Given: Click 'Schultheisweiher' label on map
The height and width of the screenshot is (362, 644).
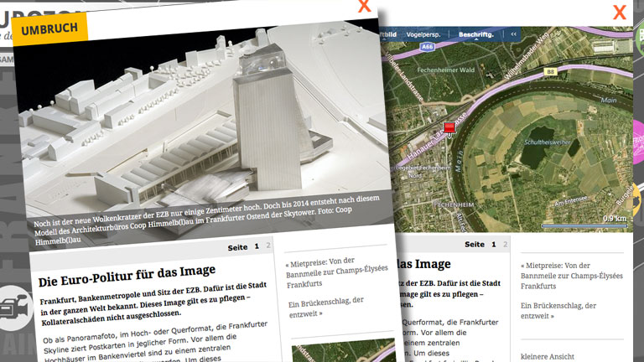Looking at the screenshot, I should pyautogui.click(x=547, y=142).
